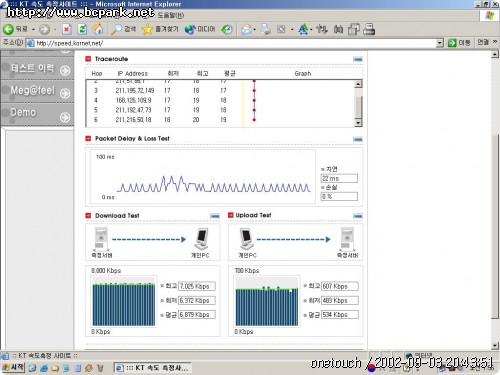Open the Mail toolbar icon
500x375 pixels.
[x=246, y=29]
